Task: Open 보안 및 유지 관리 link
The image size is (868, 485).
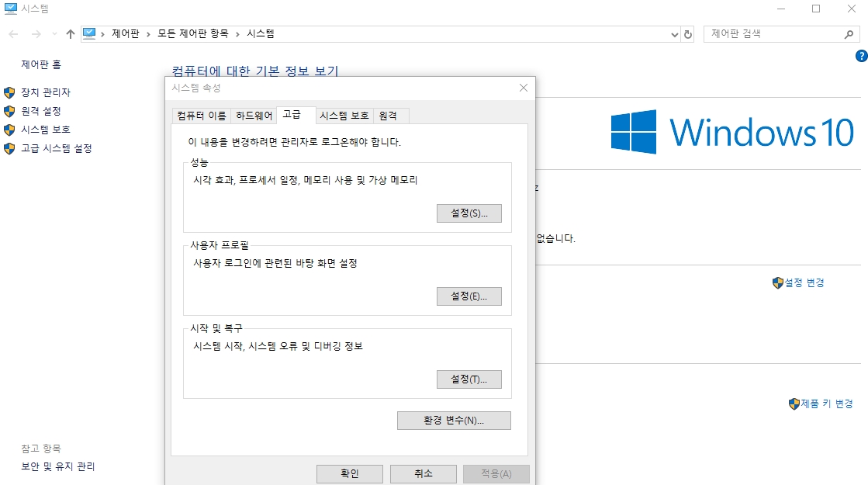Action: 58,466
